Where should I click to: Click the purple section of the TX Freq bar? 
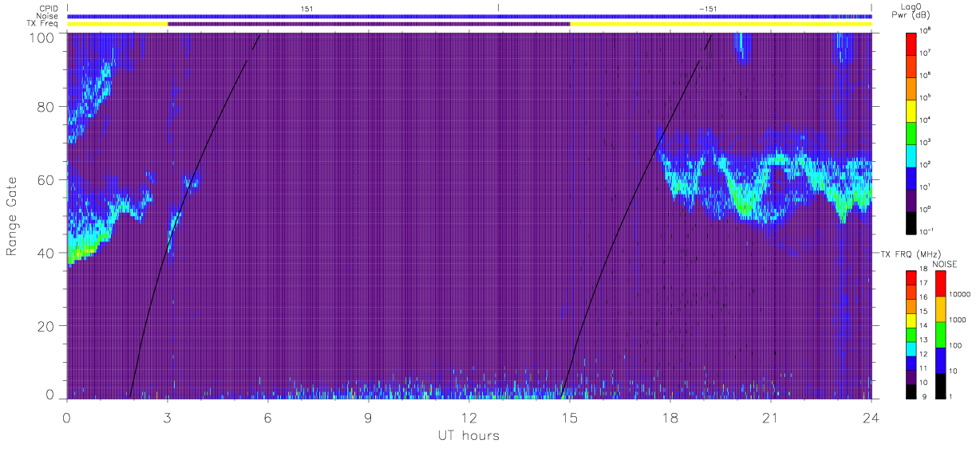[x=369, y=24]
